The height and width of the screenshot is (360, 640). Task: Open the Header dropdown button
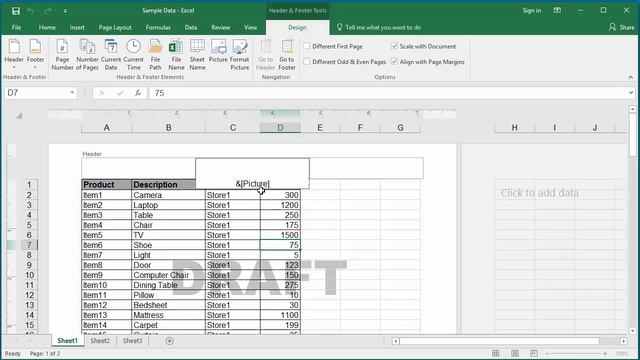(14, 54)
